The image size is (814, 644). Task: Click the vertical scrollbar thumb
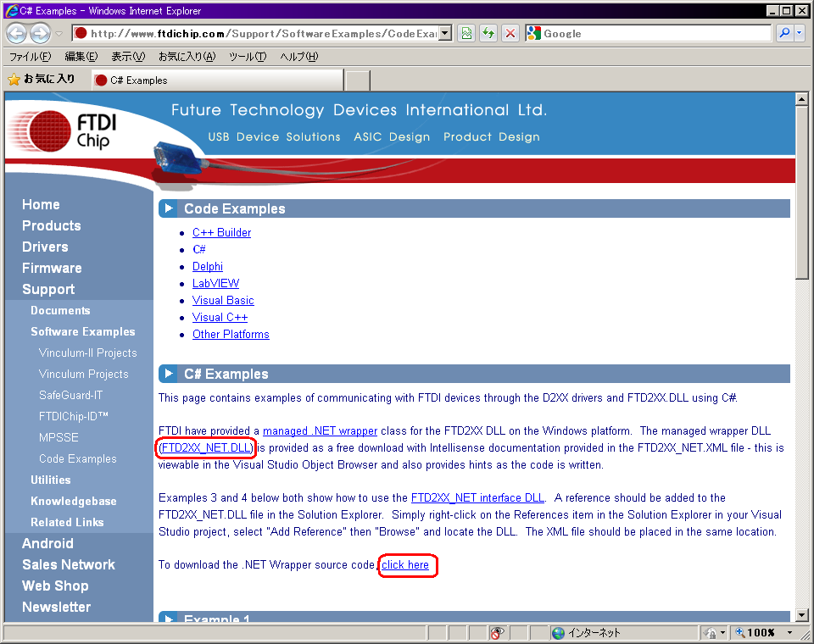(x=801, y=192)
